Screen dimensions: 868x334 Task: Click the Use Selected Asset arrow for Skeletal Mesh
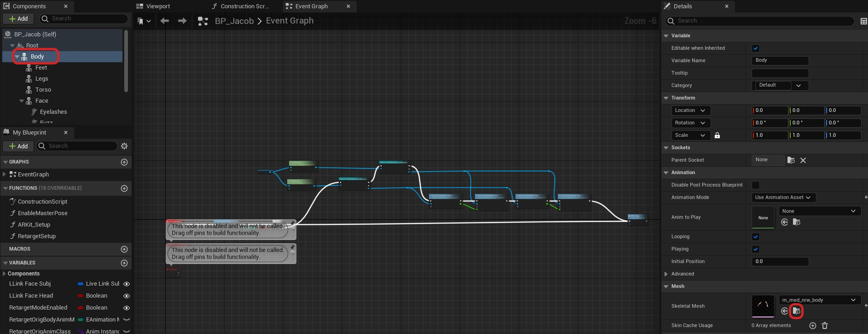pos(785,311)
